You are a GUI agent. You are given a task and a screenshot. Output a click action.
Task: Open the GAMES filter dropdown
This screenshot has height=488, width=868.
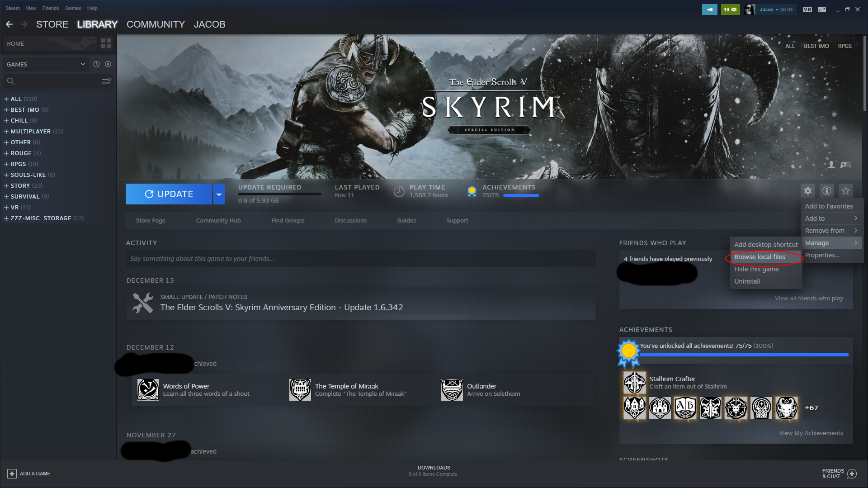(46, 64)
